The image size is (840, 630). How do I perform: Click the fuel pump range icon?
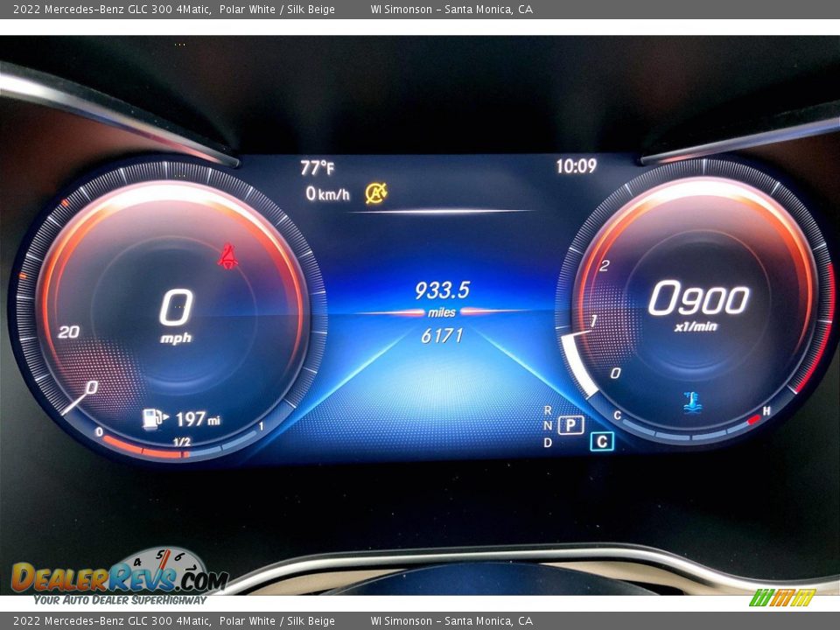click(156, 419)
